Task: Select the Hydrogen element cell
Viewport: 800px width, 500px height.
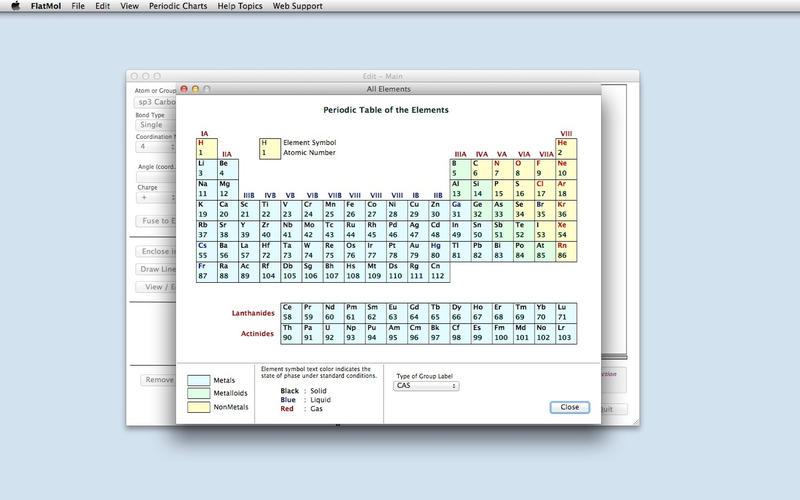Action: [206, 148]
